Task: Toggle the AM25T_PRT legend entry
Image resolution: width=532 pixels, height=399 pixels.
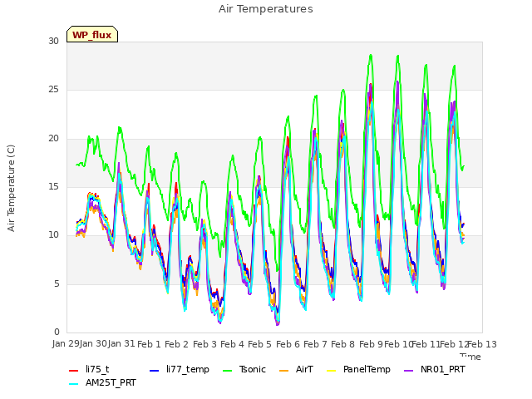Action: click(x=102, y=382)
